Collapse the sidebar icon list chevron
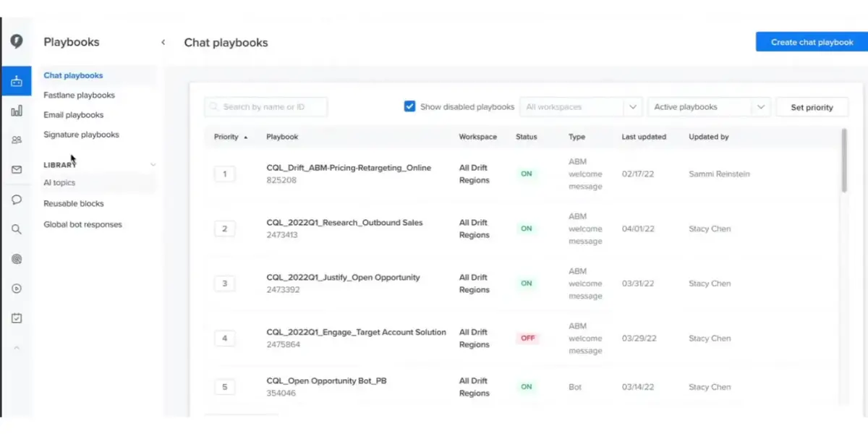Viewport: 868px width, 434px height. (x=17, y=347)
